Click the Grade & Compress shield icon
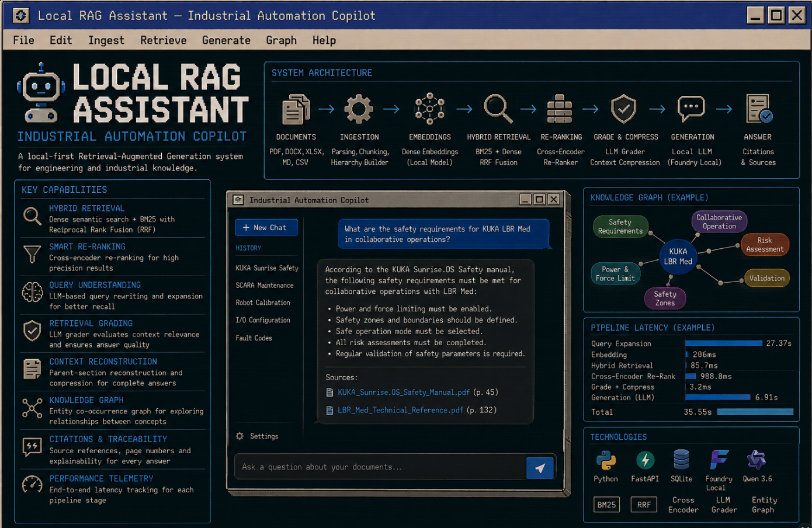 [x=623, y=109]
